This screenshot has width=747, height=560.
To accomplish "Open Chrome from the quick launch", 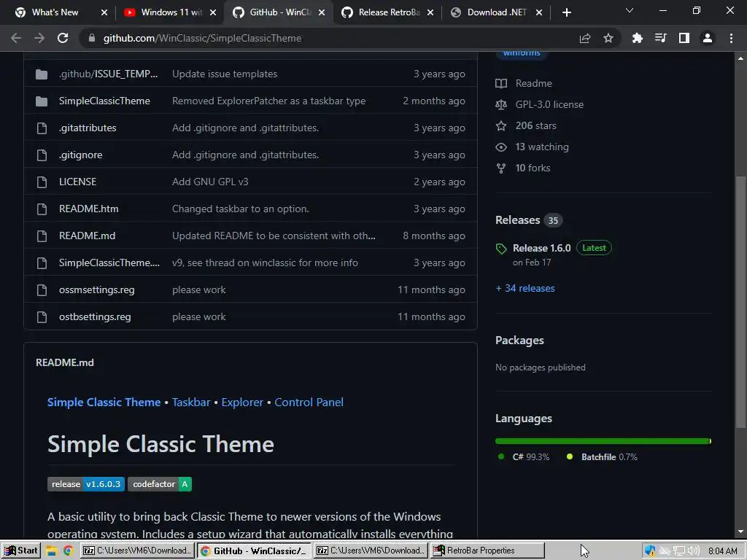I will click(68, 551).
